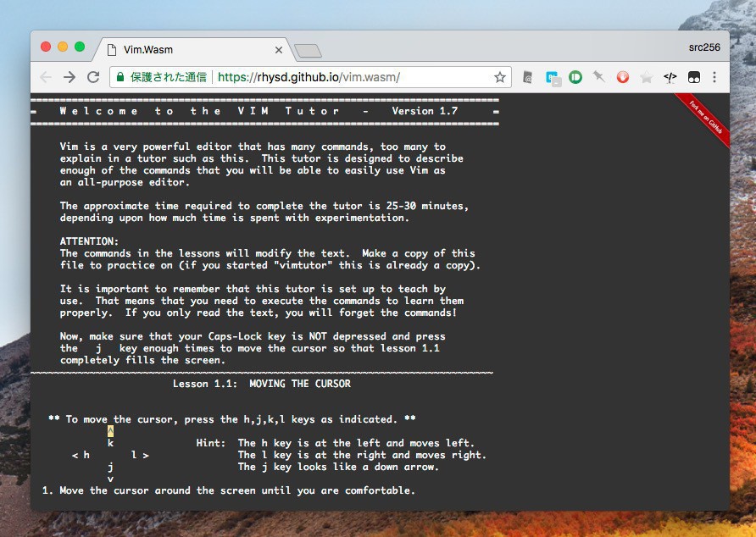
Task: Open the Chrome three-dot menu
Action: click(x=714, y=77)
